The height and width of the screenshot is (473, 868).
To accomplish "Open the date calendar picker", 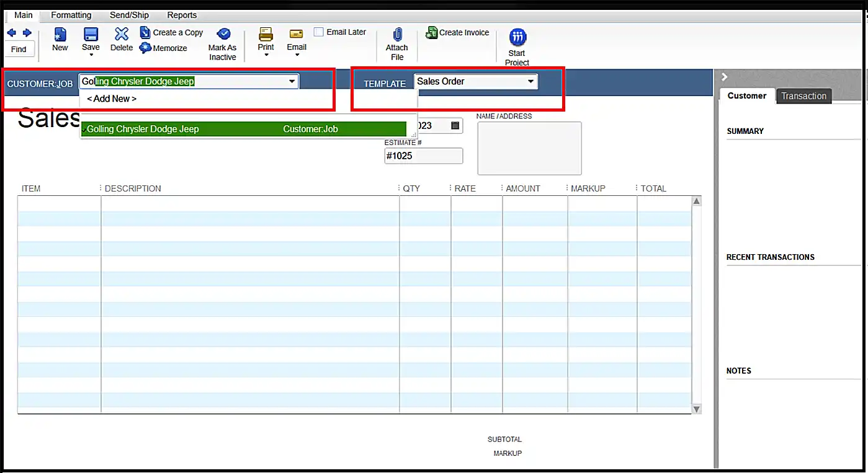I will pyautogui.click(x=455, y=126).
